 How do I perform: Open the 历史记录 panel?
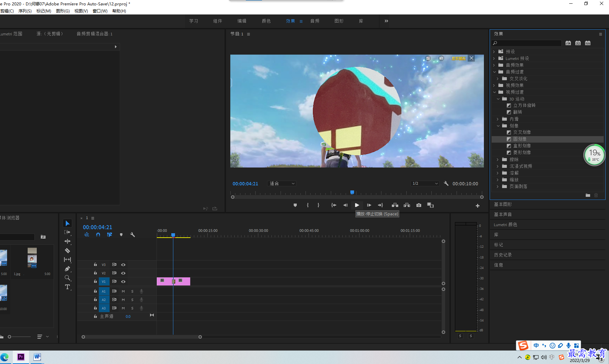[x=503, y=255]
